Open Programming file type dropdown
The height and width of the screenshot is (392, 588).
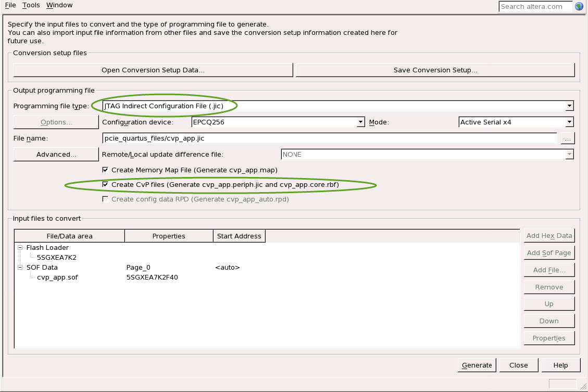[x=569, y=106]
